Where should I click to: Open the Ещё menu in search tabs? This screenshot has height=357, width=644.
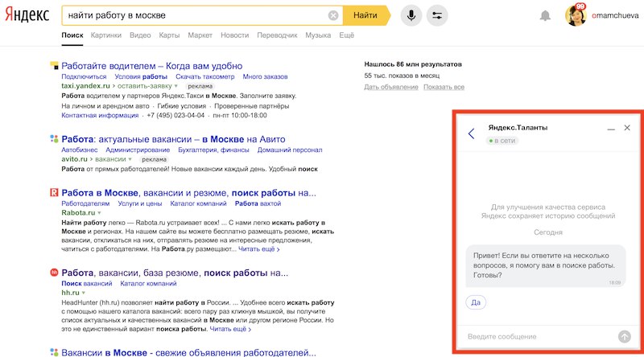(347, 35)
